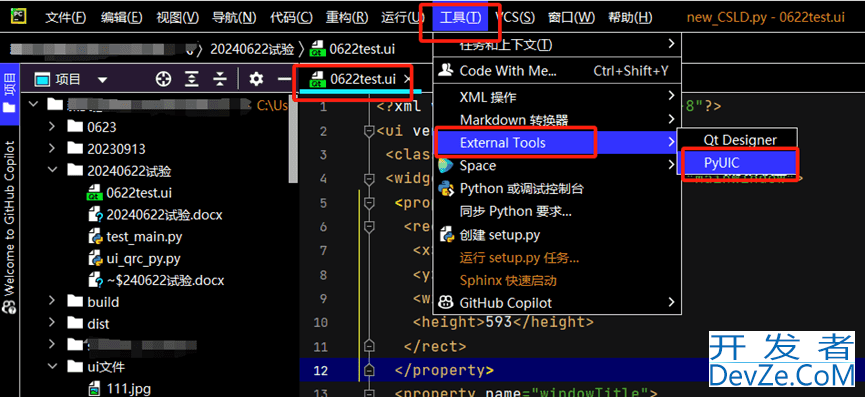865x397 pixels.
Task: Expand the 0623 folder
Action: tap(52, 127)
